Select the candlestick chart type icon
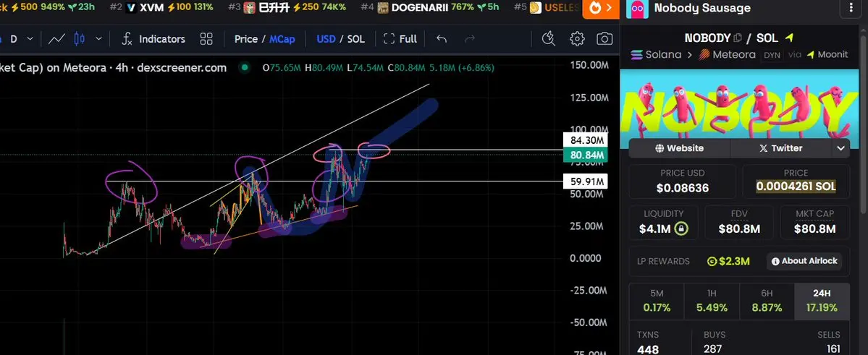The image size is (868, 355). (x=79, y=39)
